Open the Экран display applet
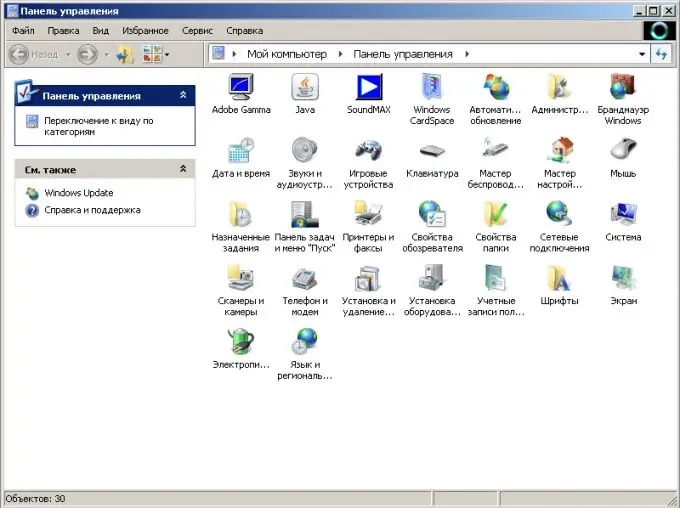The width and height of the screenshot is (680, 508). click(623, 285)
